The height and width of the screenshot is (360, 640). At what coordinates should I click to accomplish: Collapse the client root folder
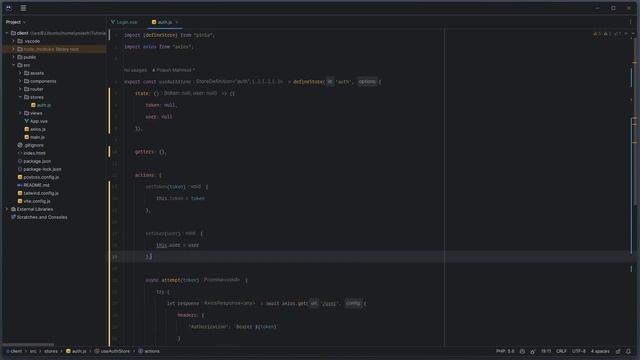tap(7, 33)
